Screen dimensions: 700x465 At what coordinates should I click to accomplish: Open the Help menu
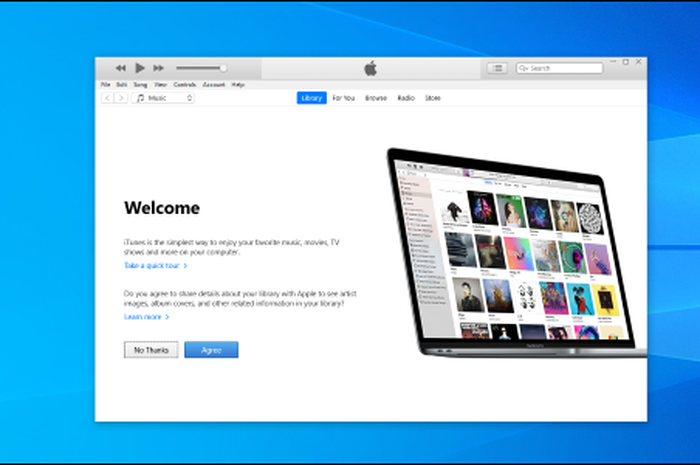(x=238, y=84)
